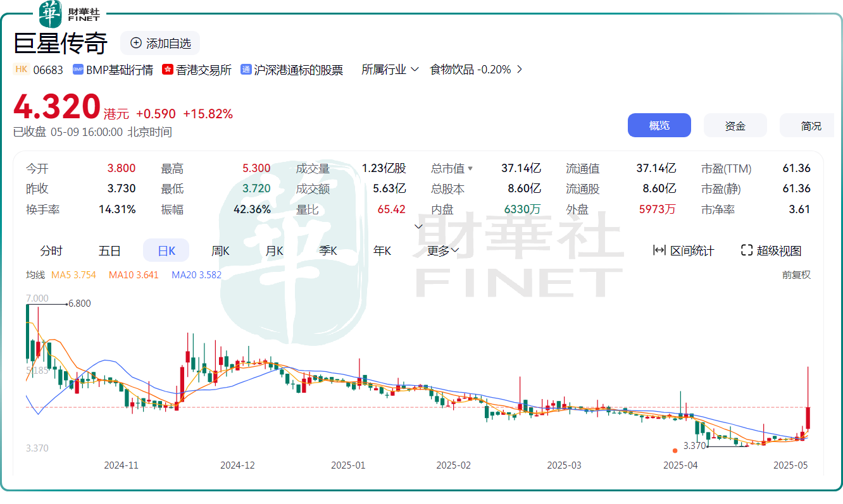Click the 沪深港通标的股票 label
The width and height of the screenshot is (843, 504).
point(299,70)
